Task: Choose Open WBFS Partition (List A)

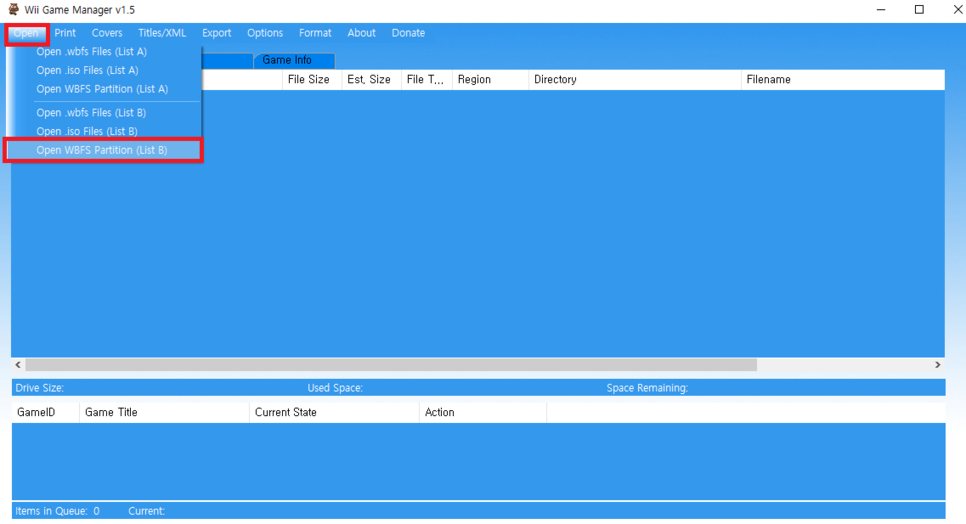Action: point(104,89)
